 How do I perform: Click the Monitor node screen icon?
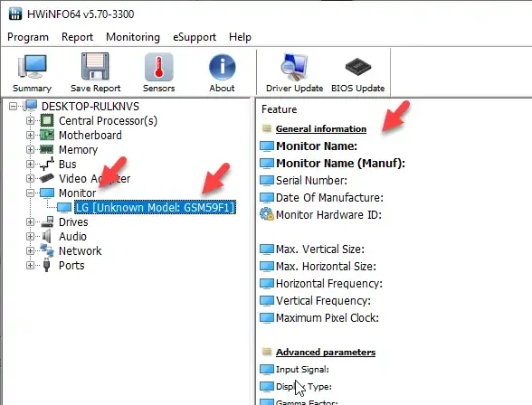coord(47,193)
